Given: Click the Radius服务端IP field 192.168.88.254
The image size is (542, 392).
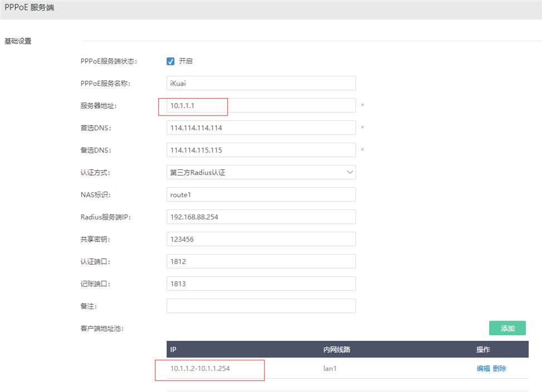Looking at the screenshot, I should tap(261, 217).
